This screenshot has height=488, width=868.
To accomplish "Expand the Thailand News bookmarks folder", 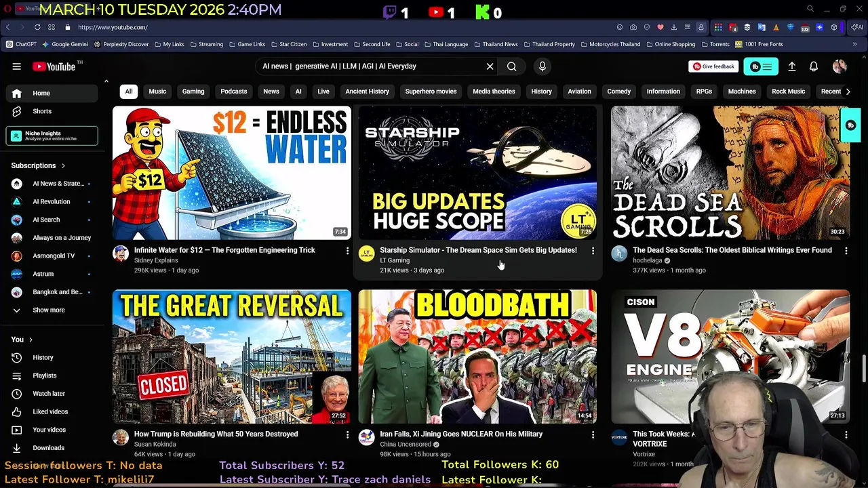I will pos(496,44).
